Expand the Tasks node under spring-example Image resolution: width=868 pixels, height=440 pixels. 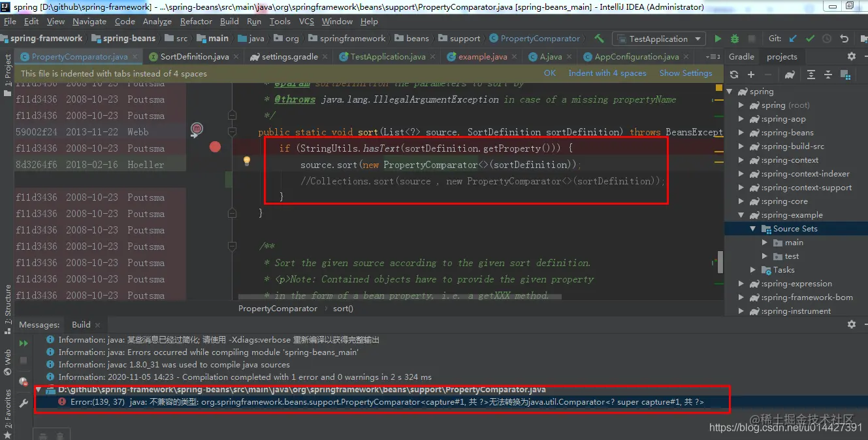tap(753, 270)
